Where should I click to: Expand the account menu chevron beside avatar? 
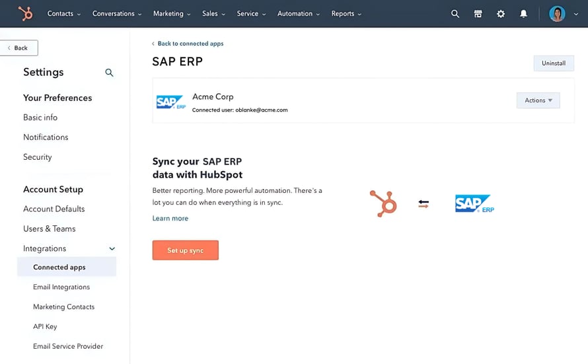point(576,15)
